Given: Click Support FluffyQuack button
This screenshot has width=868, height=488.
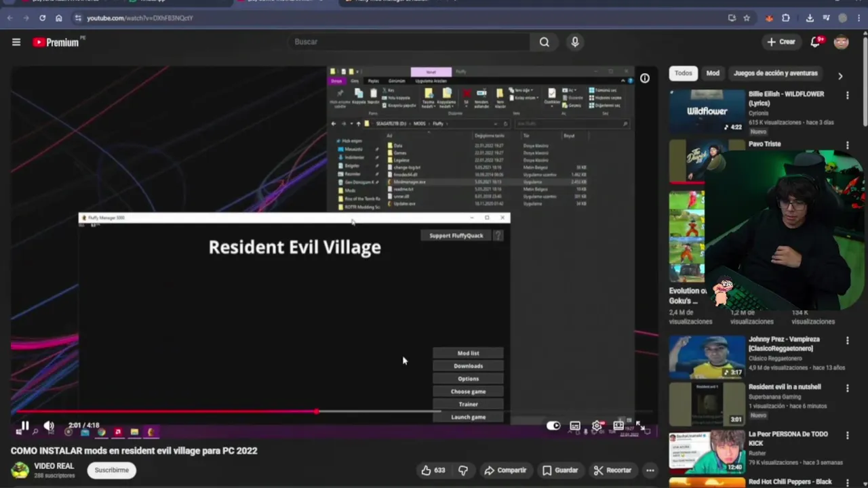Looking at the screenshot, I should (456, 235).
